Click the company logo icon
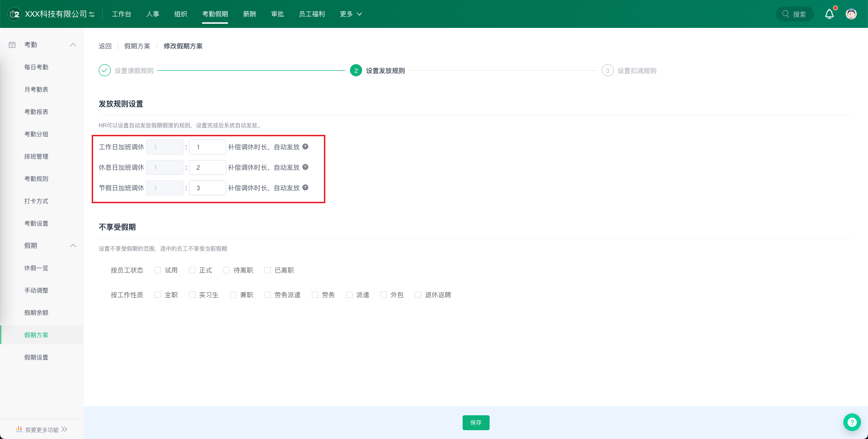The width and height of the screenshot is (868, 439). pos(14,14)
